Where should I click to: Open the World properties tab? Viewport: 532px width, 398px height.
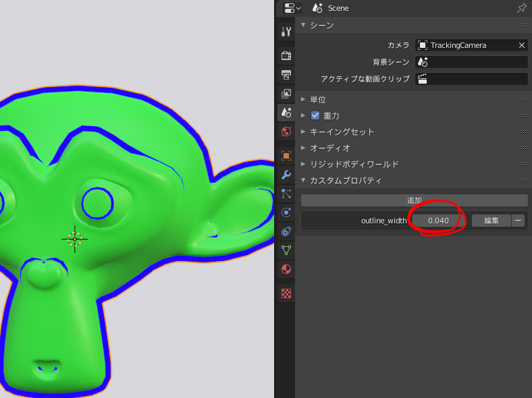click(x=286, y=132)
